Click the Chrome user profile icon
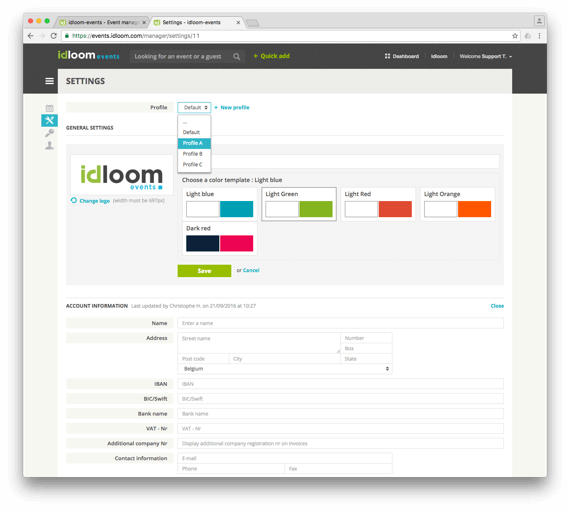This screenshot has height=510, width=570. pyautogui.click(x=539, y=21)
